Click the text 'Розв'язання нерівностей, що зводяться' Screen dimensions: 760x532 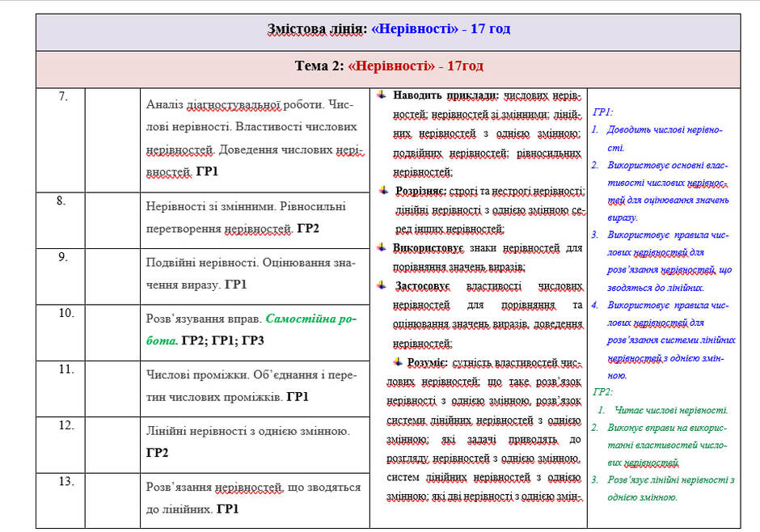tap(253, 488)
